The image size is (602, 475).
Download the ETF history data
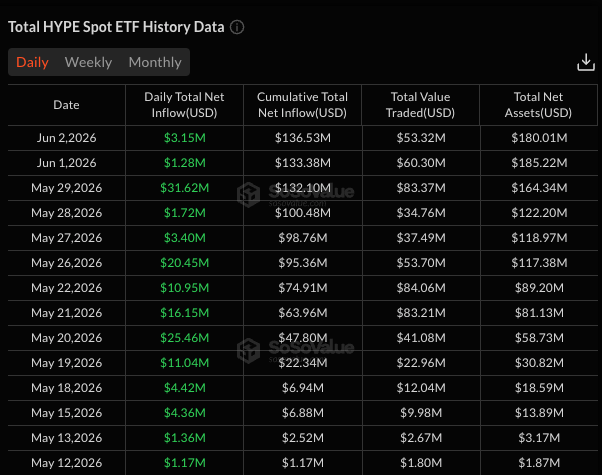585,62
